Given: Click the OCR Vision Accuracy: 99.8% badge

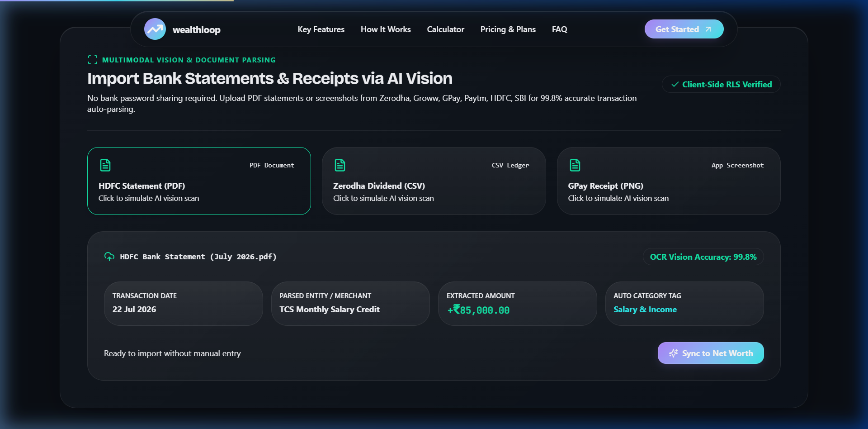Looking at the screenshot, I should pos(703,257).
